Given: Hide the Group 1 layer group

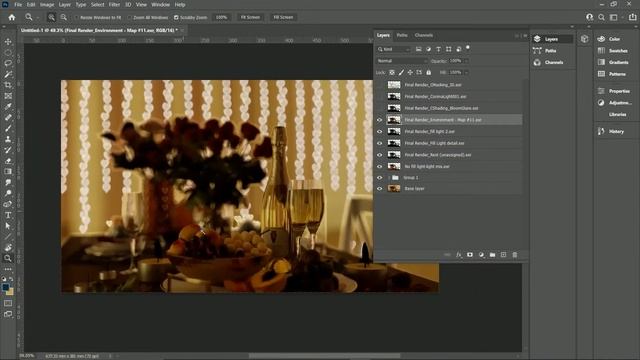Looking at the screenshot, I should tap(380, 178).
